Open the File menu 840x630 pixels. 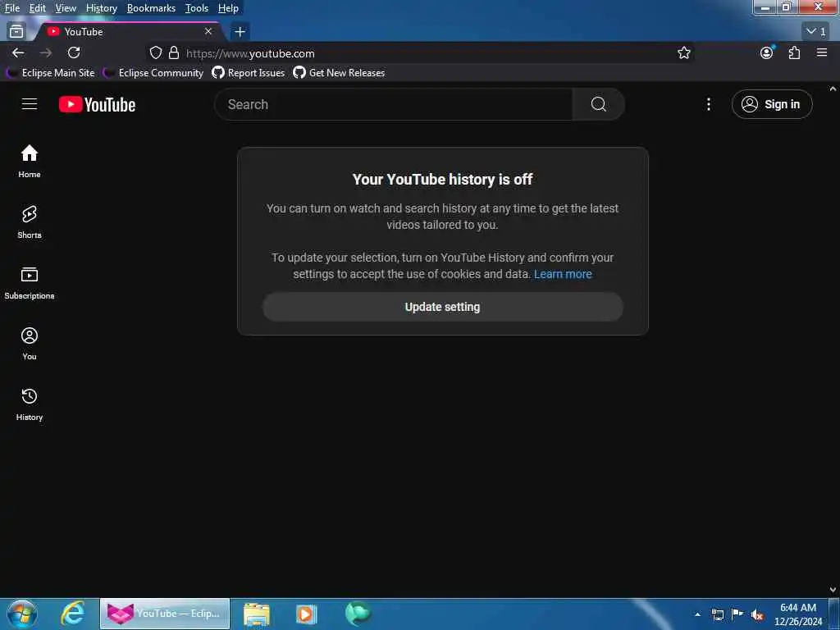coord(12,8)
